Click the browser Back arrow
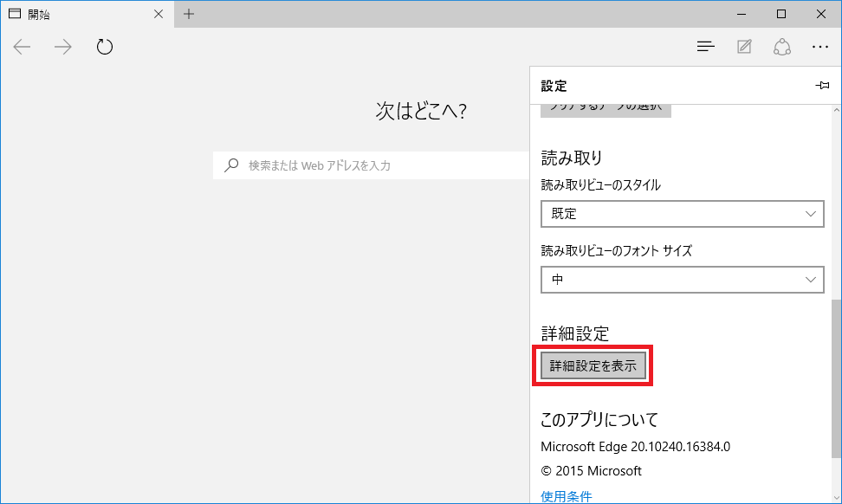Screen dimensions: 842x504 click(23, 47)
